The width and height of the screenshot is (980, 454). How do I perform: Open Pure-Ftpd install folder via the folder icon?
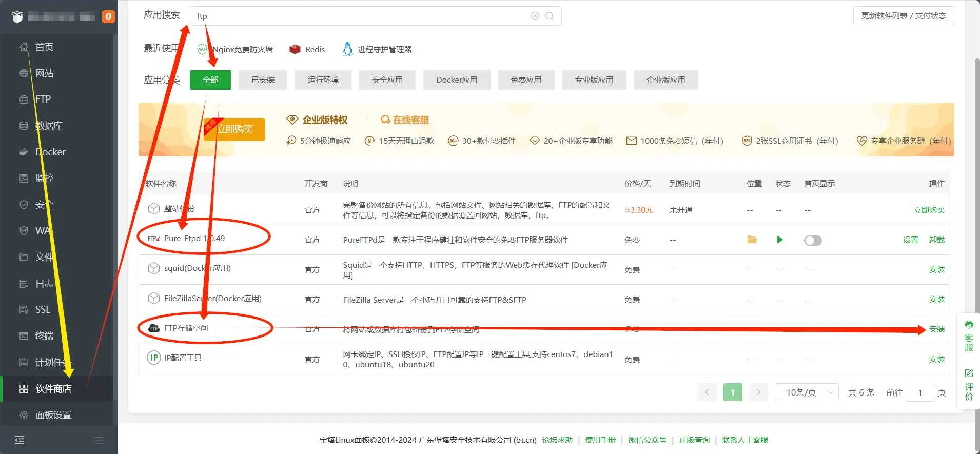(752, 240)
